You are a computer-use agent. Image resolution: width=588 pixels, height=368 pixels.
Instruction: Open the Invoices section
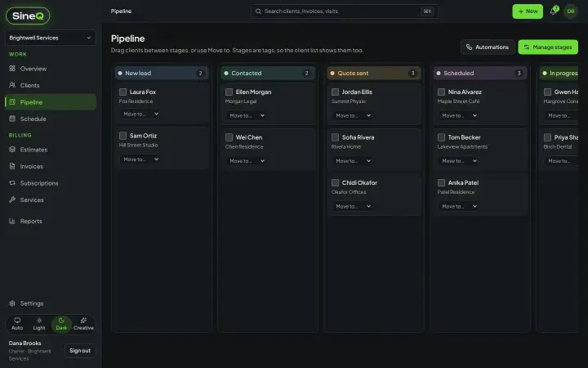click(x=51, y=166)
